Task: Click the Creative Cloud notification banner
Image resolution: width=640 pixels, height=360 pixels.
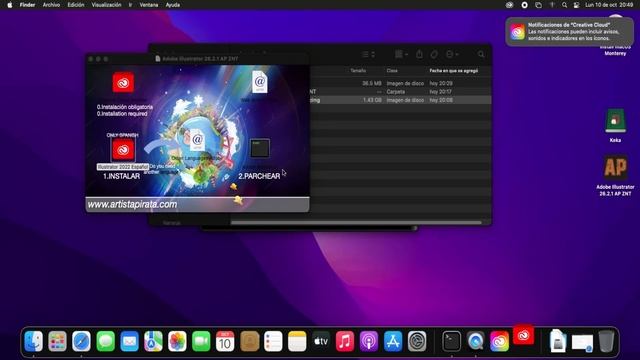Action: pyautogui.click(x=570, y=31)
